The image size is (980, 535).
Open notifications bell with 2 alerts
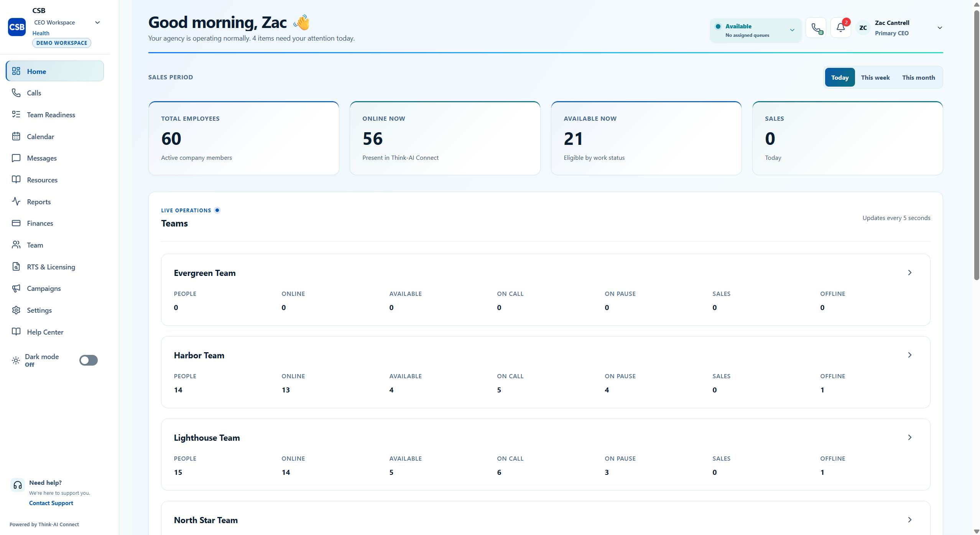(841, 28)
